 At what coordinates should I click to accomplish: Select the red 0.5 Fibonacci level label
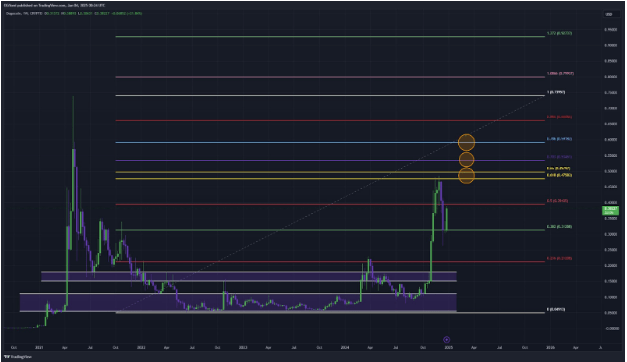tap(557, 201)
